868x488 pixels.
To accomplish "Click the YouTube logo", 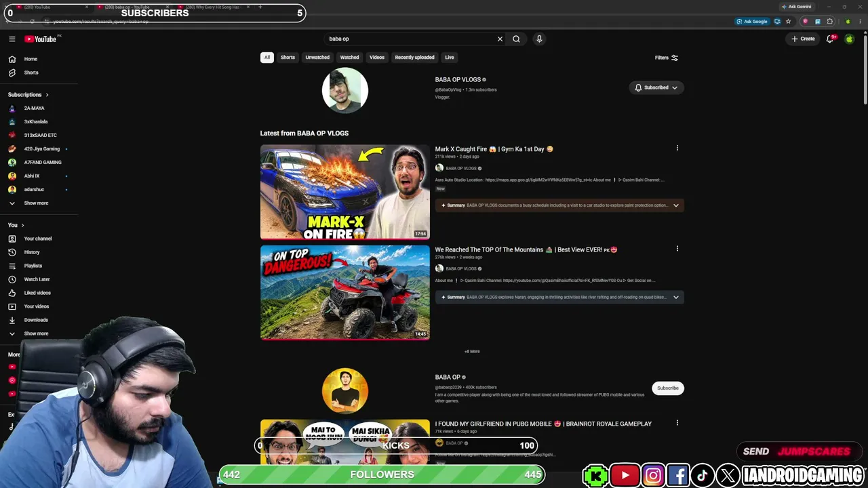I will tap(41, 39).
